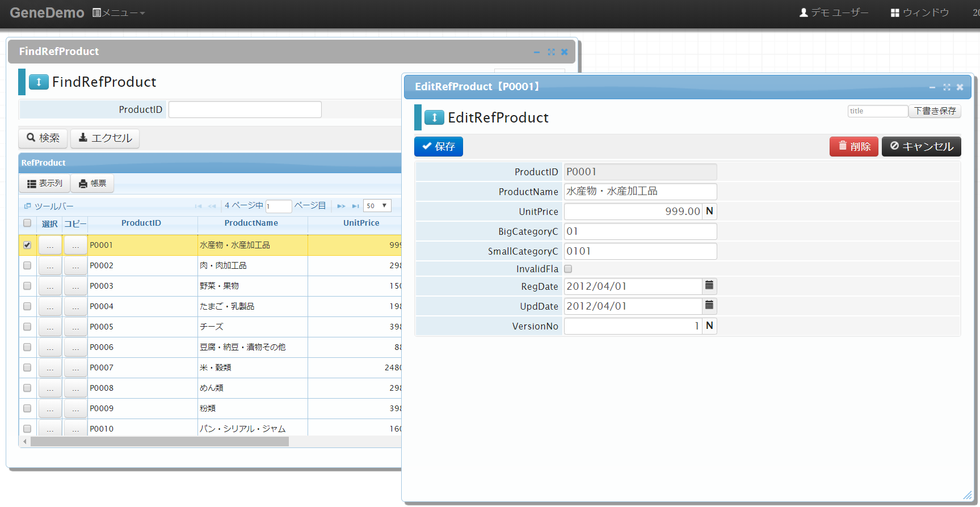Image resolution: width=980 pixels, height=507 pixels.
Task: Sort by ProductID column header
Action: pyautogui.click(x=141, y=223)
